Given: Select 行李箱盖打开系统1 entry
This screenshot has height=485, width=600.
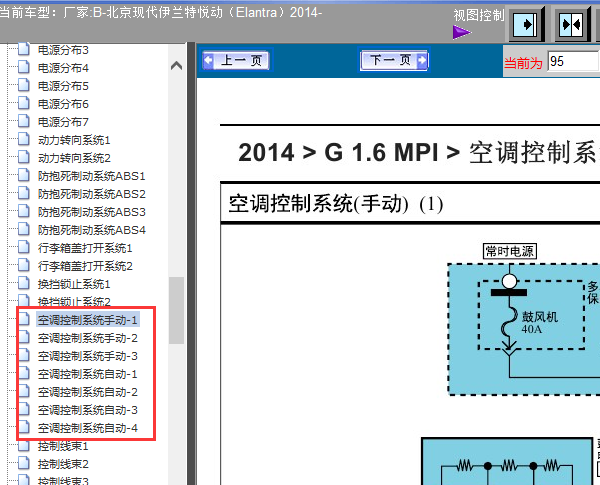Looking at the screenshot, I should tap(85, 248).
